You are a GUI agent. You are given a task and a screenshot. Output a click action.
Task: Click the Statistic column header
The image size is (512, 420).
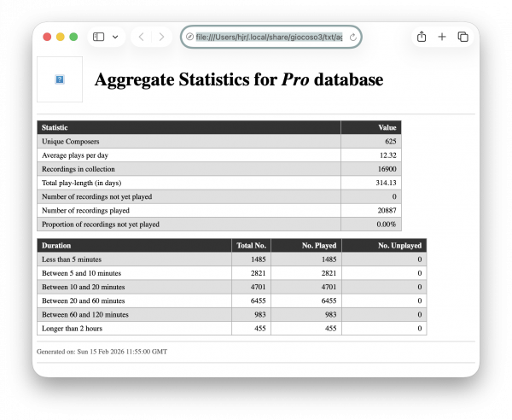pos(55,127)
